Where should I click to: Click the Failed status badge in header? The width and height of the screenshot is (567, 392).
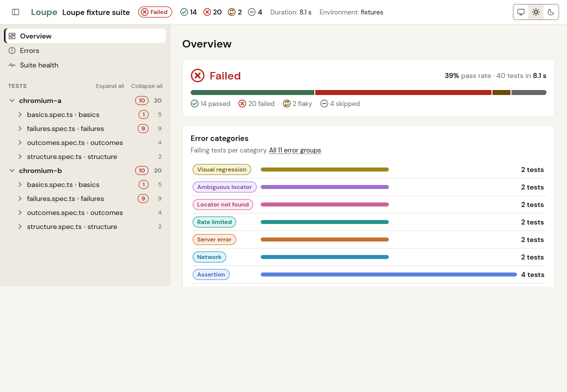155,12
